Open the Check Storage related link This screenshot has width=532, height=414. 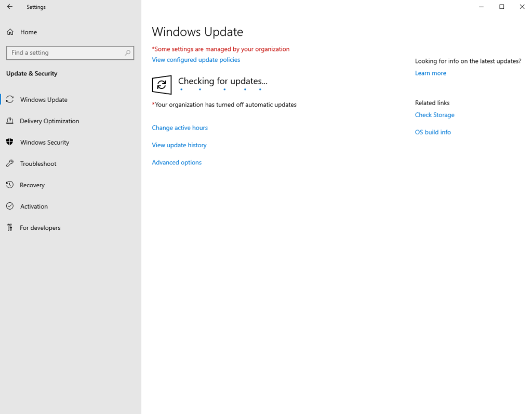[434, 115]
